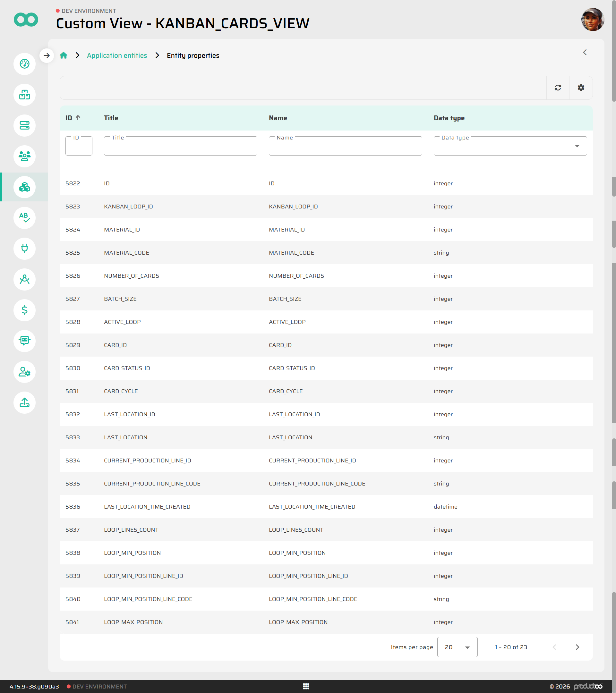Click the home breadcrumb icon

click(x=64, y=55)
